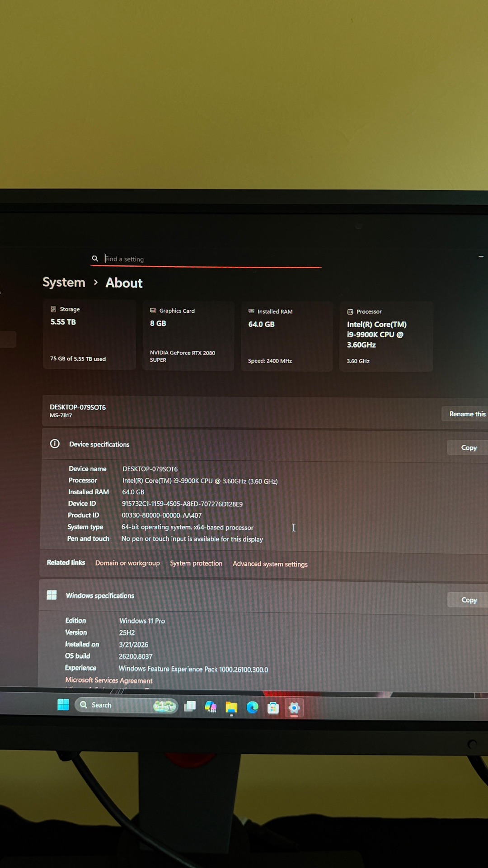
Task: Select the Installed on date 3/21/2026
Action: (x=133, y=644)
